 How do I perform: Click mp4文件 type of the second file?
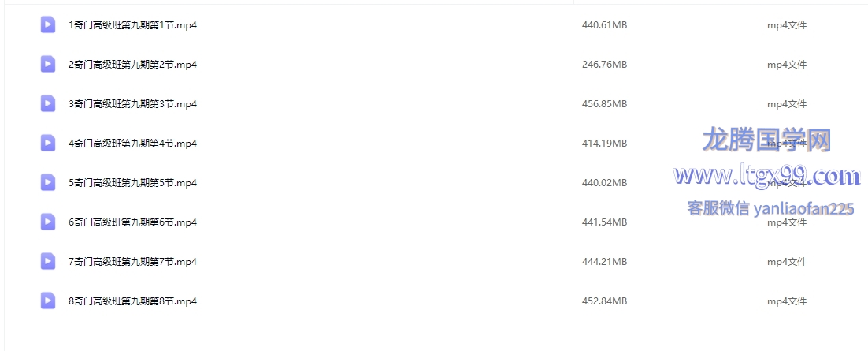[x=787, y=65]
